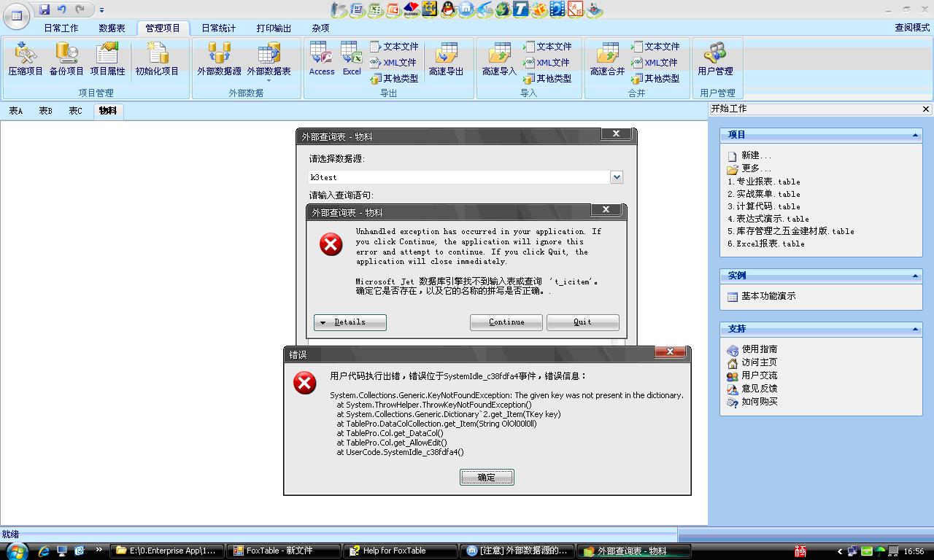This screenshot has height=560, width=934.
Task: Open recent file 3.计算代码.table
Action: point(764,206)
